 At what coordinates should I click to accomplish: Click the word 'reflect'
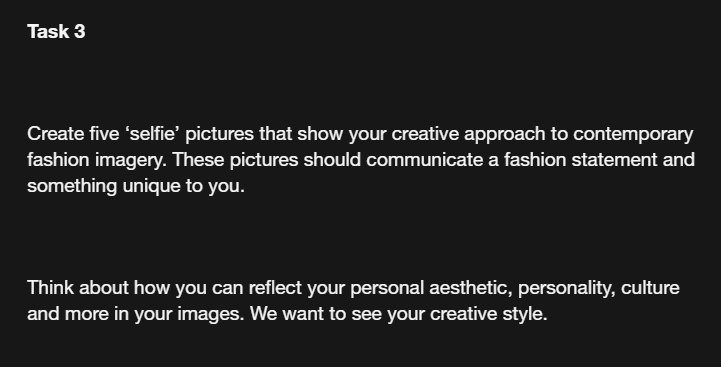275,287
